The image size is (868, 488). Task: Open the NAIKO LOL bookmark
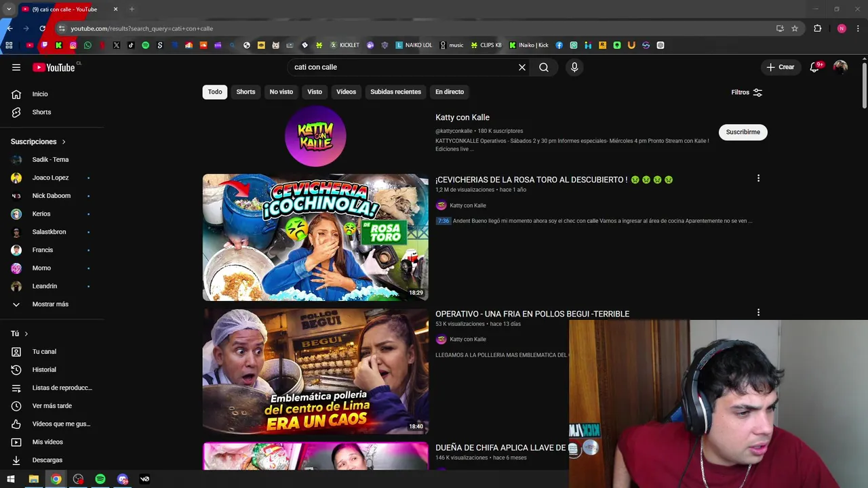pyautogui.click(x=414, y=45)
